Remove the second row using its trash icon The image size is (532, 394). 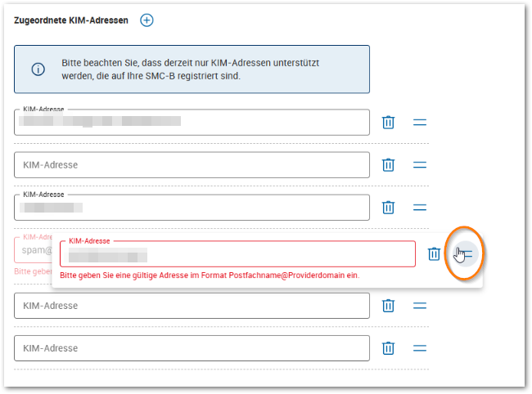(x=389, y=165)
